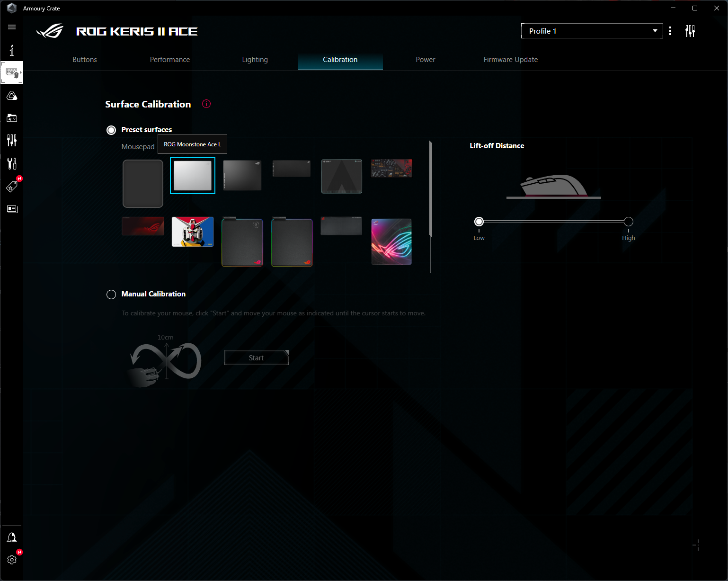Viewport: 728px width, 581px height.
Task: Set lift-off distance slider to the High endpoint
Action: coord(629,222)
